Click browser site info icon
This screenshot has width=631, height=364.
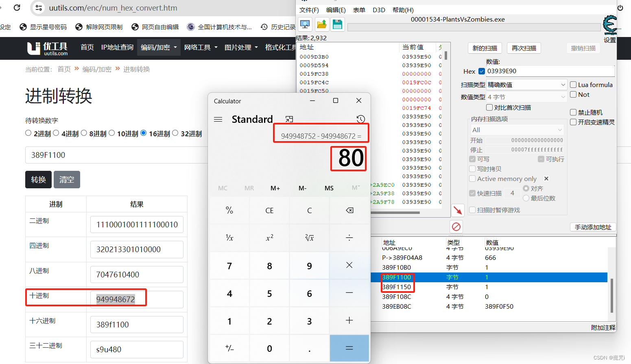39,8
